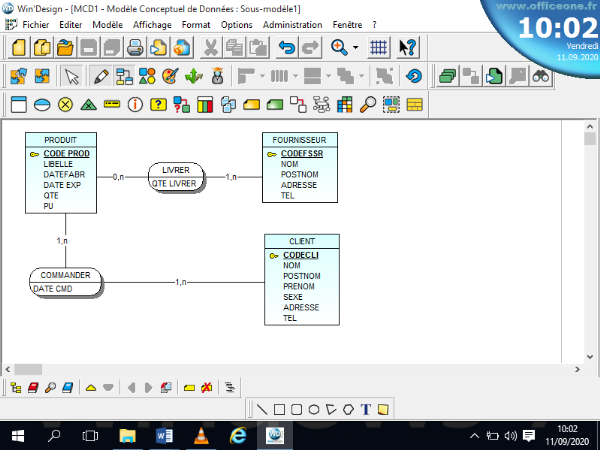600x450 pixels.
Task: Click the printer icon
Action: click(135, 47)
